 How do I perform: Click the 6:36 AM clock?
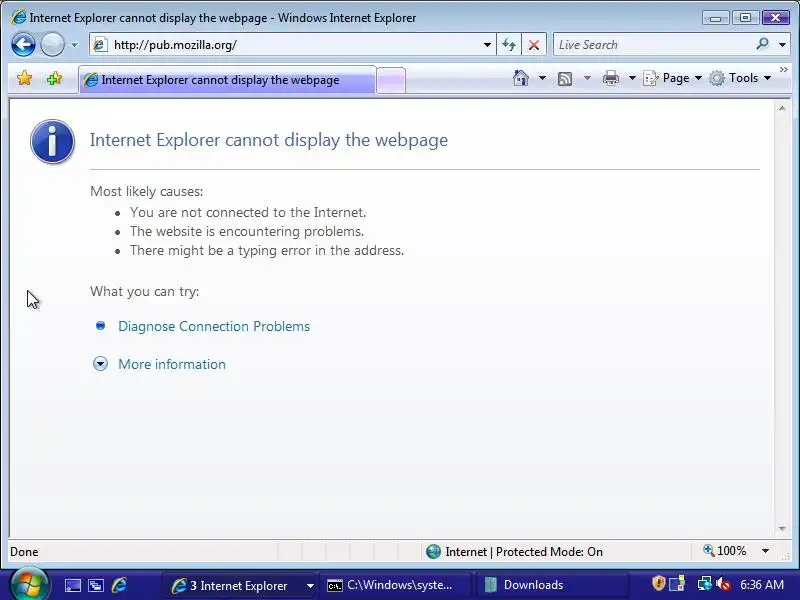click(762, 585)
